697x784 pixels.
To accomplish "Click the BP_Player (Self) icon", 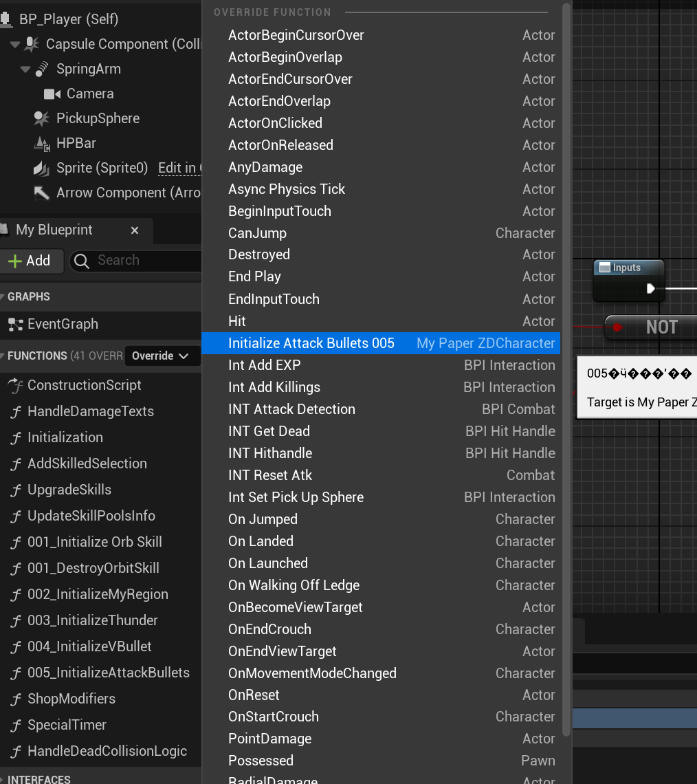I will 5,19.
